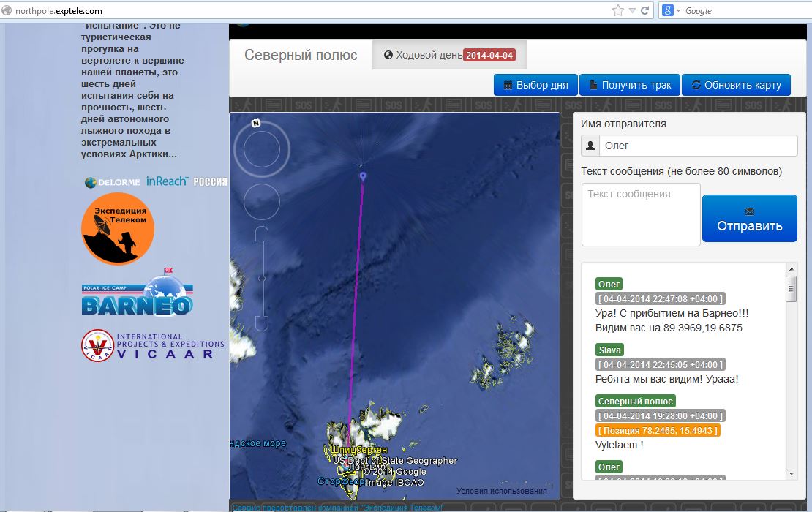Image resolution: width=812 pixels, height=512 pixels.
Task: Click the bottom zoom-out end of map slider
Action: (x=262, y=323)
